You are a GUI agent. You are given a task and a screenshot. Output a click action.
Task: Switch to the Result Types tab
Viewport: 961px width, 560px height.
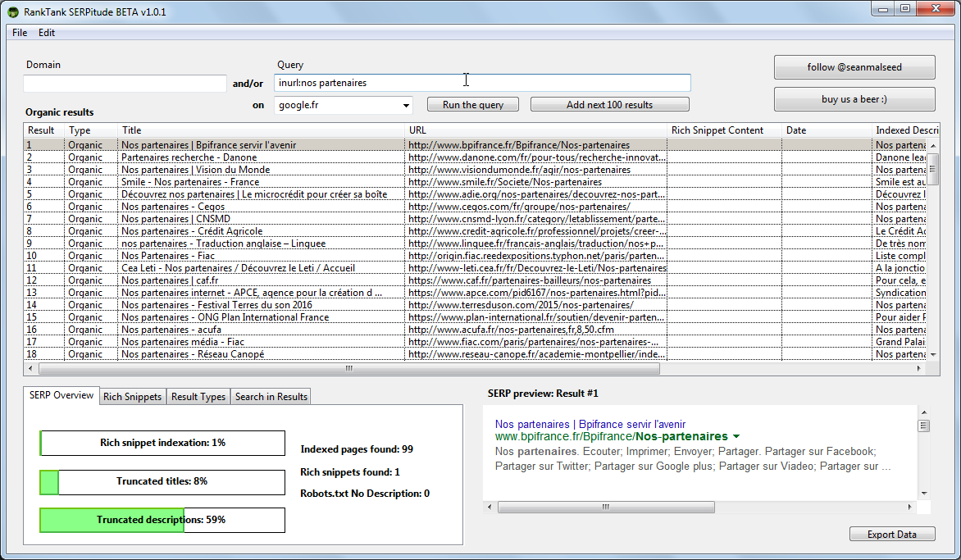click(x=198, y=397)
